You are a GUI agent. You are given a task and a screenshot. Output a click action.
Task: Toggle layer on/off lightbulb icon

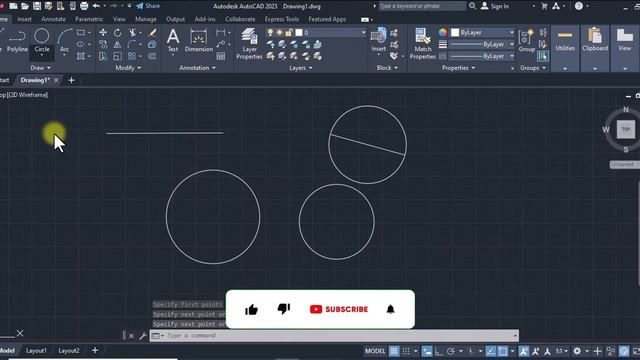[x=270, y=33]
